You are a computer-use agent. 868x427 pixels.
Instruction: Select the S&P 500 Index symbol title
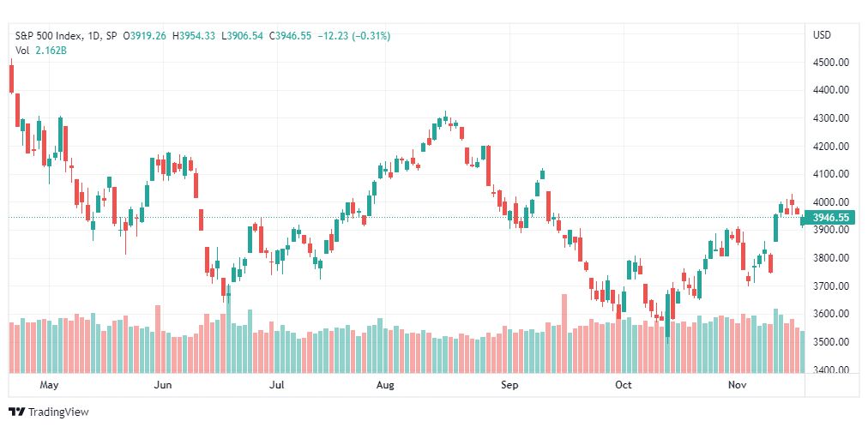pos(49,36)
